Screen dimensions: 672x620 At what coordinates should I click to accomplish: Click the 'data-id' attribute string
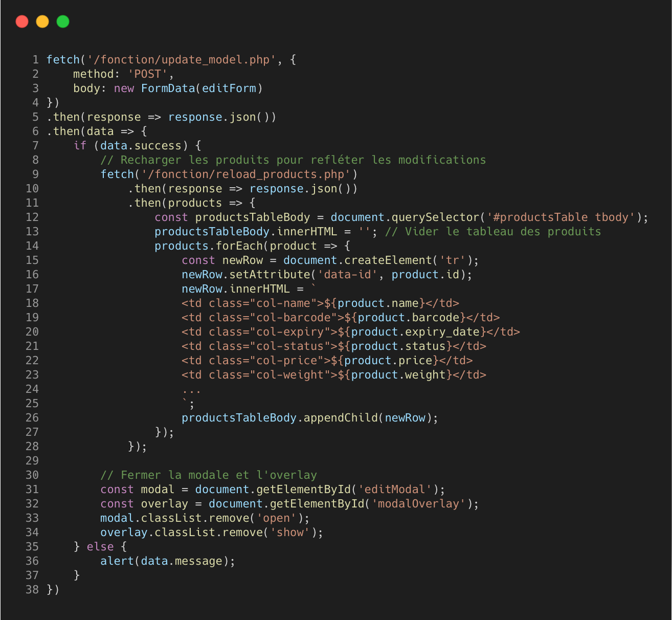coord(347,275)
